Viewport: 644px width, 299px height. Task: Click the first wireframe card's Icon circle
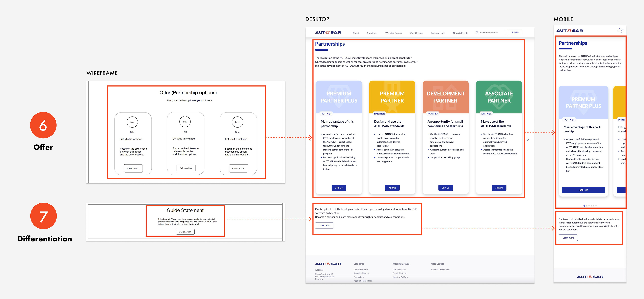click(x=132, y=122)
